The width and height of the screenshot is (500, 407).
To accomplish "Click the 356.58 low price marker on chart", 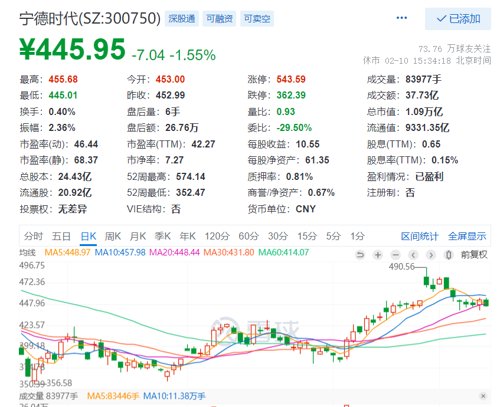I will click(x=59, y=383).
